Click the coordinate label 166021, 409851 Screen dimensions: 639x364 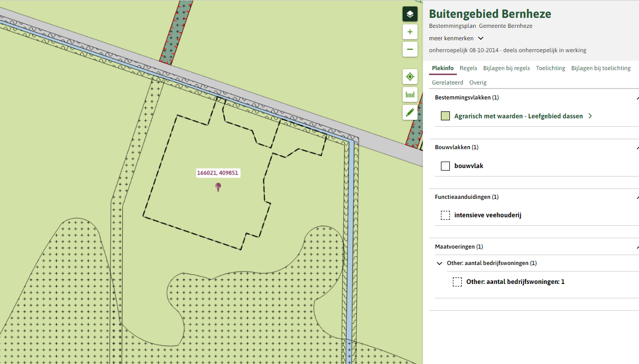tap(218, 174)
